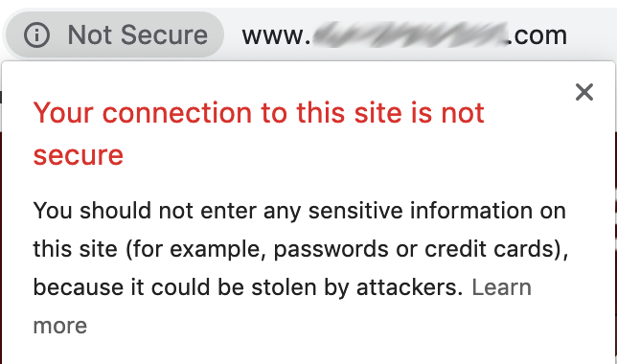Click the red word "secure" in the heading
The image size is (617, 364).
pos(79,155)
